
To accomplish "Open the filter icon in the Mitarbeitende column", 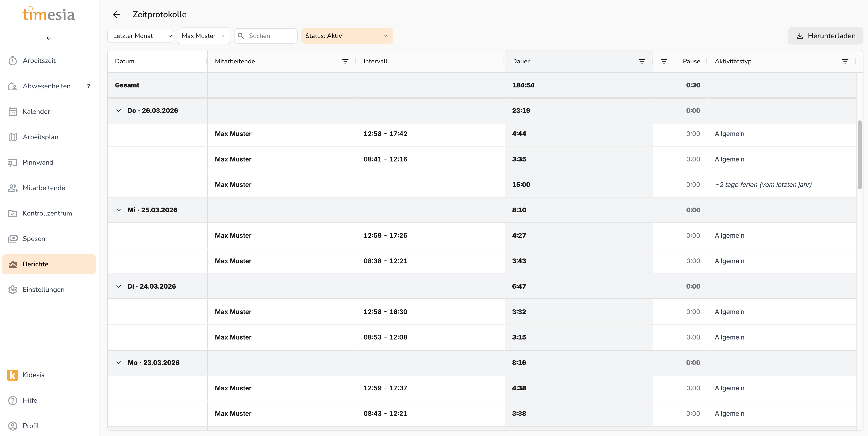I will (x=345, y=61).
